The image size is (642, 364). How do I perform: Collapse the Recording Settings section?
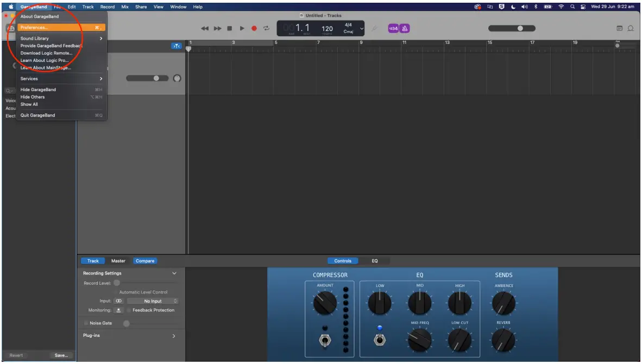point(173,273)
